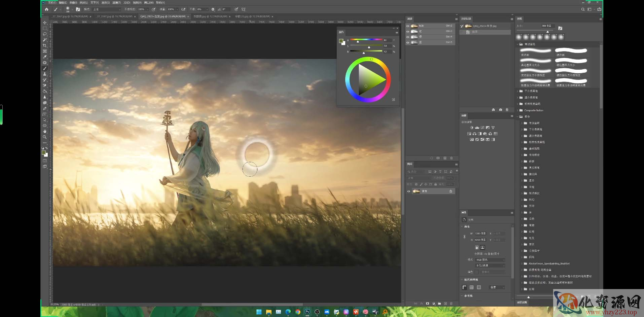Viewport: 644px width, 317px height.
Task: Select the 打开 history state
Action: click(486, 32)
